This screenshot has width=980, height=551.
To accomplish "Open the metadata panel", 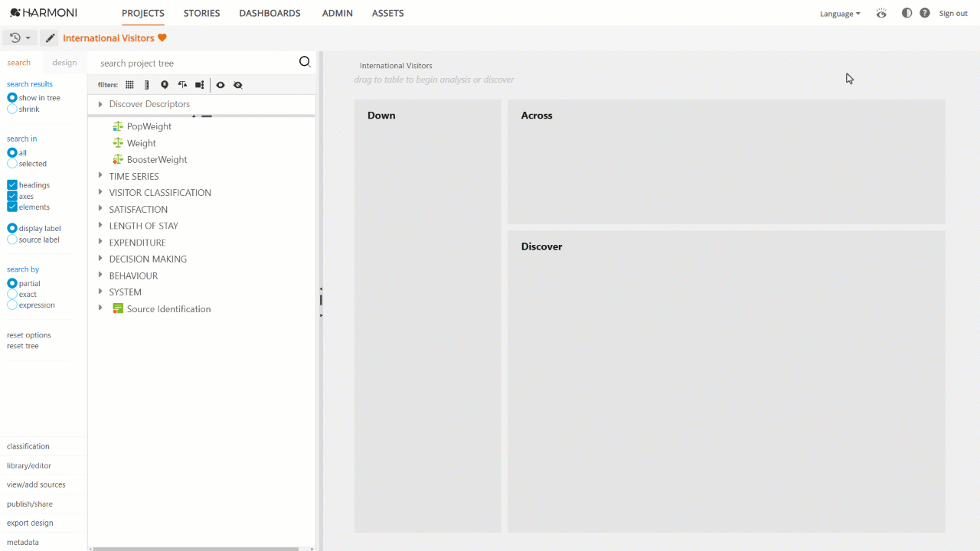I will click(23, 542).
